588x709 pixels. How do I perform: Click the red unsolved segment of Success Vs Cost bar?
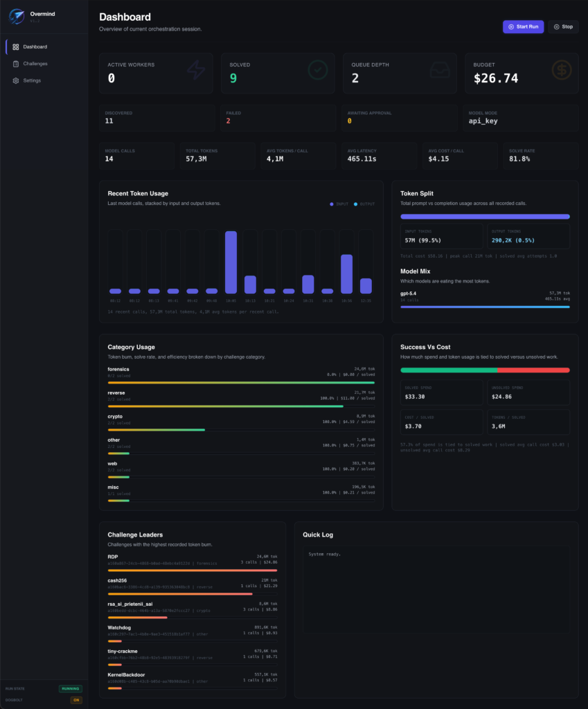pos(534,370)
